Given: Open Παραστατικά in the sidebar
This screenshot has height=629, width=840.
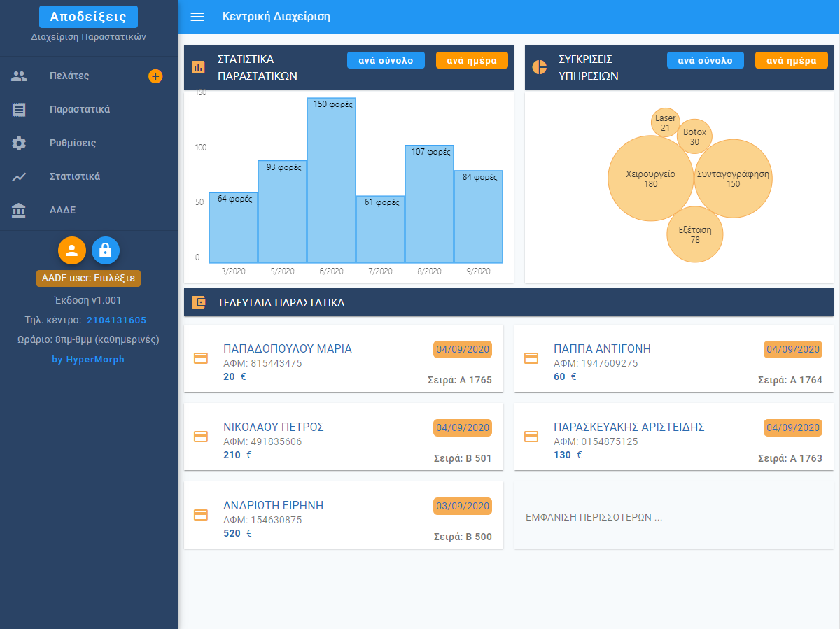Looking at the screenshot, I should pyautogui.click(x=79, y=109).
